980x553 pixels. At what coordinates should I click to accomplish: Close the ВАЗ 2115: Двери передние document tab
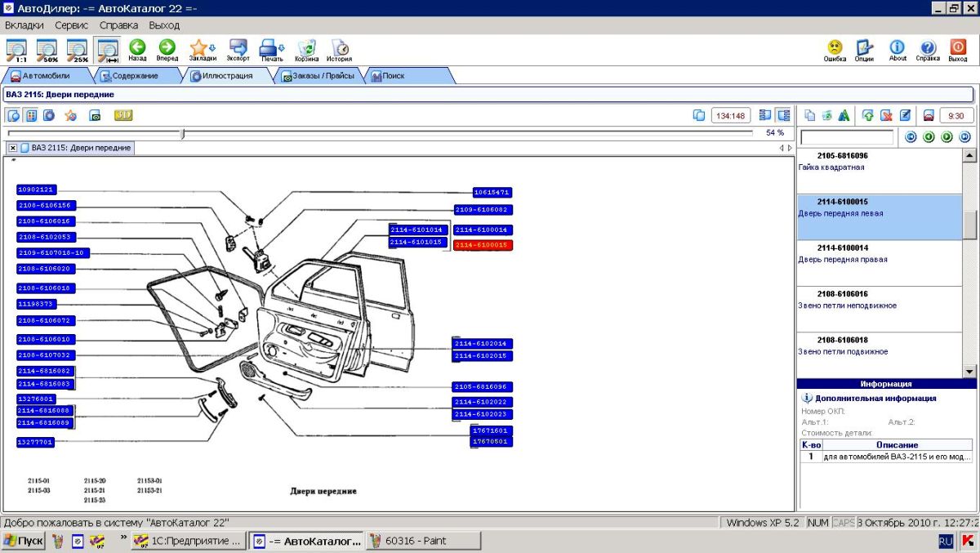(13, 148)
